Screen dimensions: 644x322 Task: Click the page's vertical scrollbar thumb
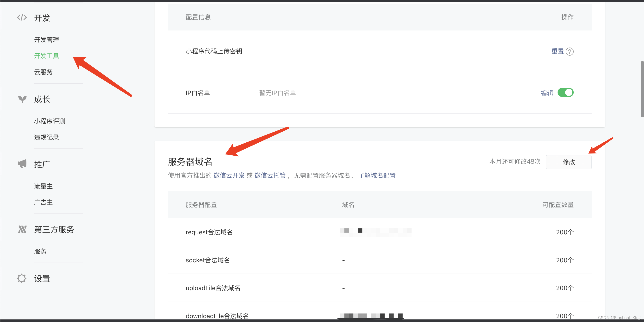click(642, 89)
